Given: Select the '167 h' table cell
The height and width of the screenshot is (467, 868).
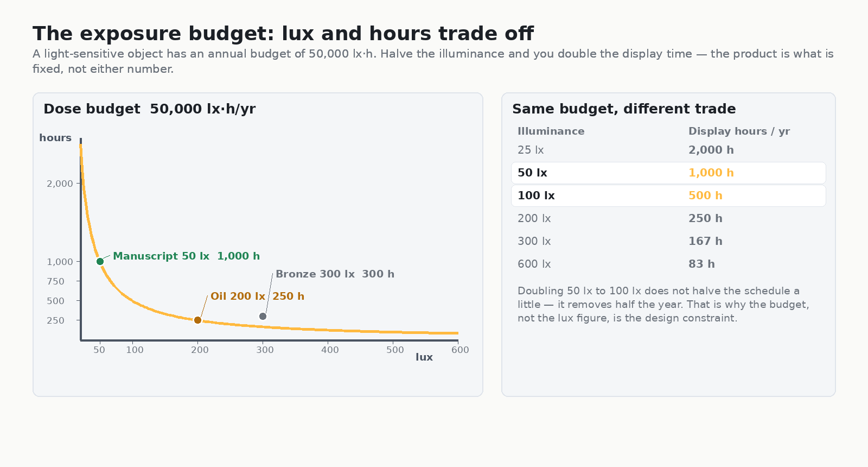Looking at the screenshot, I should click(705, 242).
